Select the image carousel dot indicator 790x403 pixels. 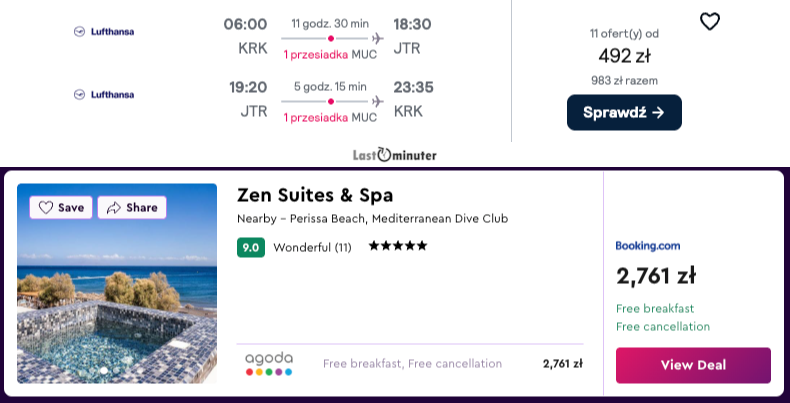tap(104, 370)
